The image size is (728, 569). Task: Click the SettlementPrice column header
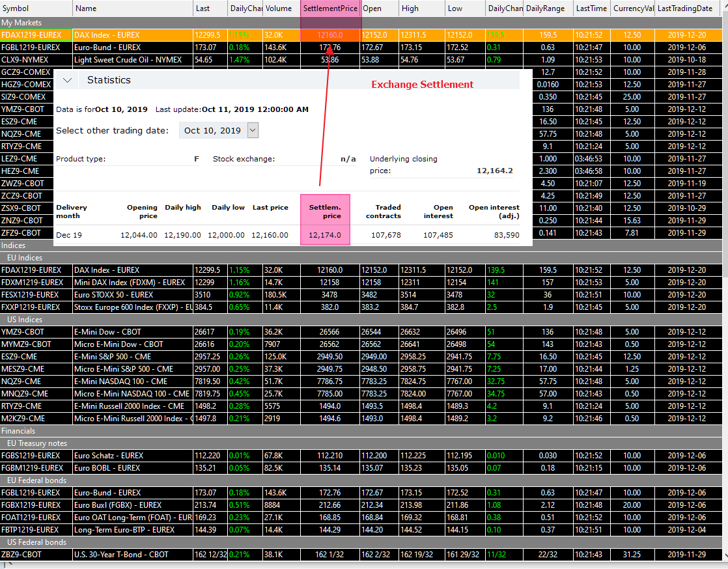coord(330,8)
